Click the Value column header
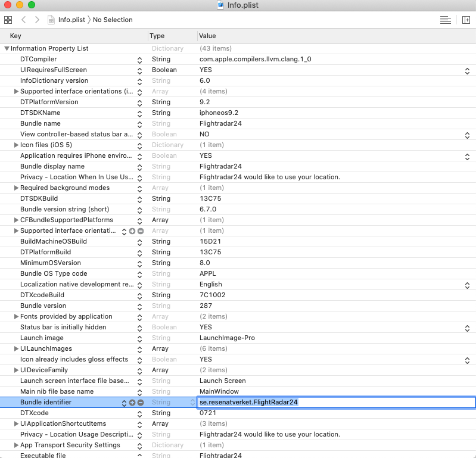This screenshot has height=458, width=476. 337,36
